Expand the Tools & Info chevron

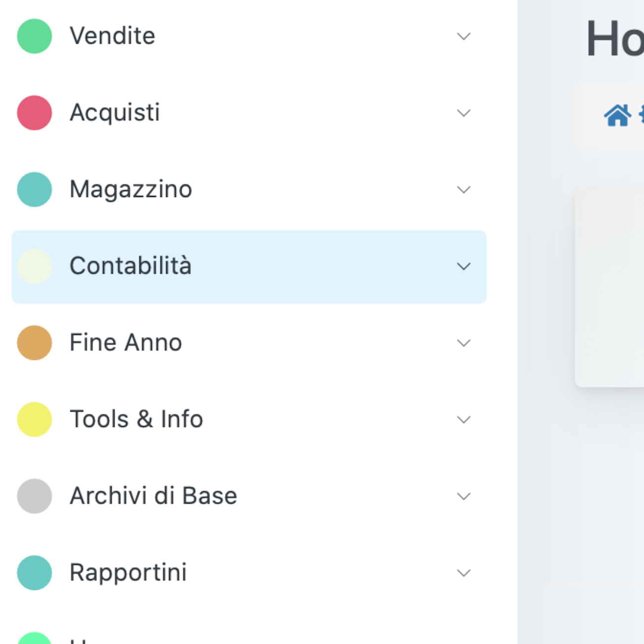[x=463, y=420]
